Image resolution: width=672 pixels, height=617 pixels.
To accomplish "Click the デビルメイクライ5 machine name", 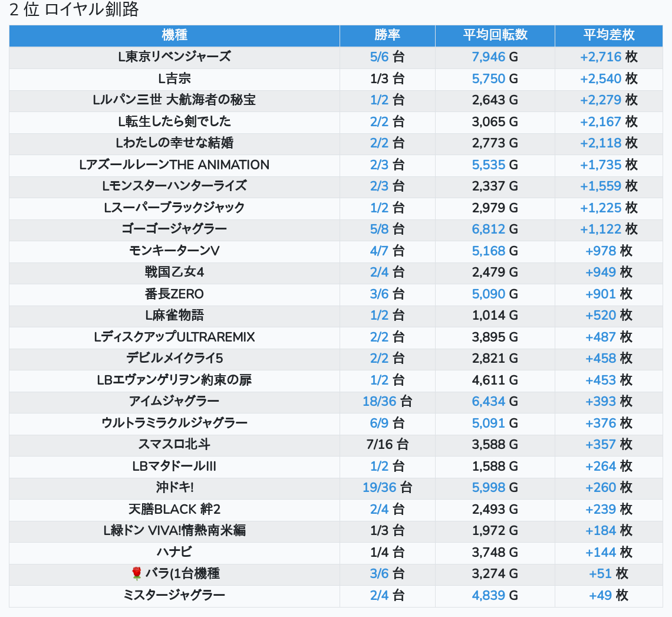I will coord(174,359).
